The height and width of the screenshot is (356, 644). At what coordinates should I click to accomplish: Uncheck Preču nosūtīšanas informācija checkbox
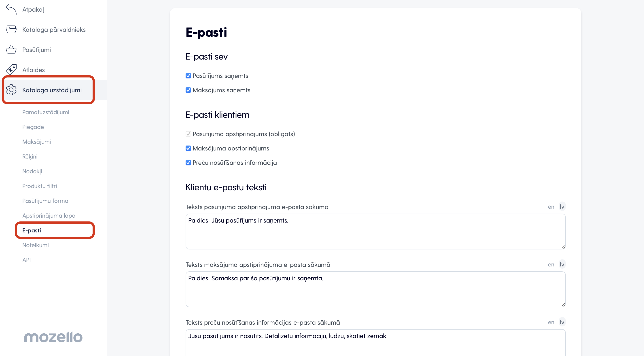(188, 163)
